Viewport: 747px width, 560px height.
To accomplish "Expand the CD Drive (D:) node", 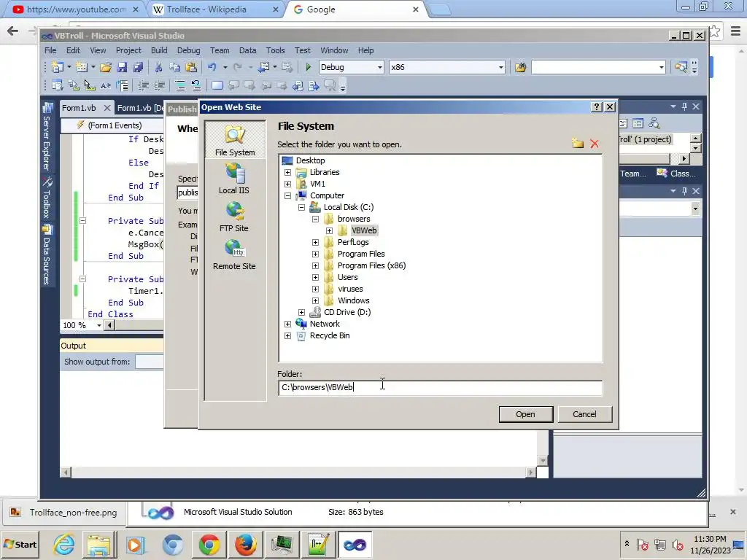I will pyautogui.click(x=301, y=312).
